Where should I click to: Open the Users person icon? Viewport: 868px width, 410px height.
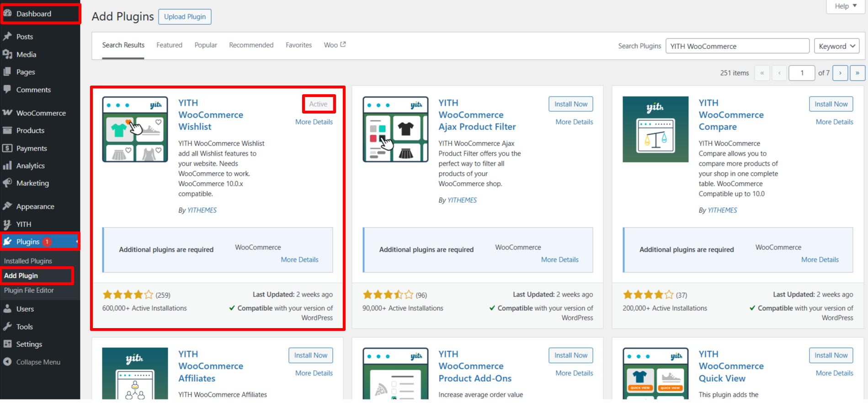point(7,309)
